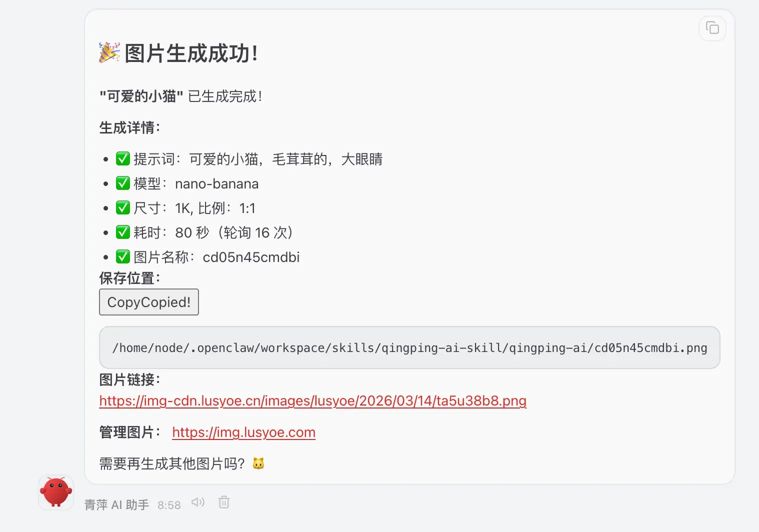Play the message aloud with speaker icon
759x532 pixels.
(197, 502)
